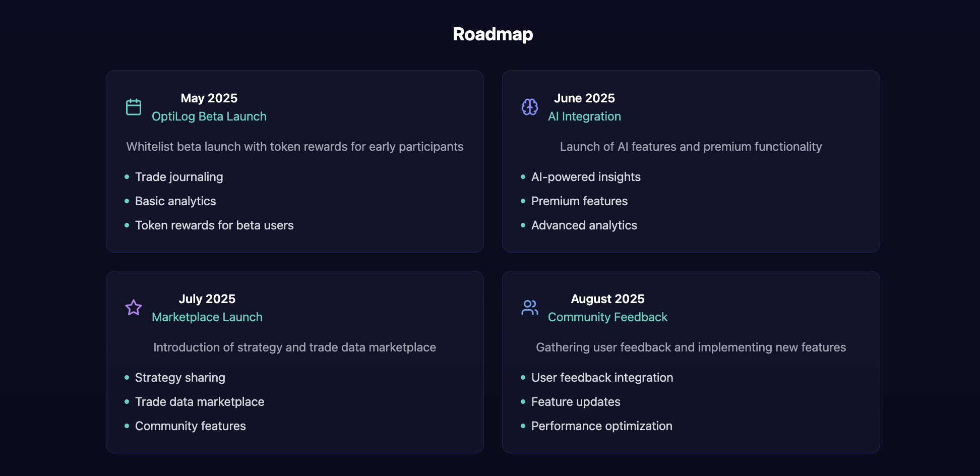Click the Strategy sharing list item
980x476 pixels.
180,378
